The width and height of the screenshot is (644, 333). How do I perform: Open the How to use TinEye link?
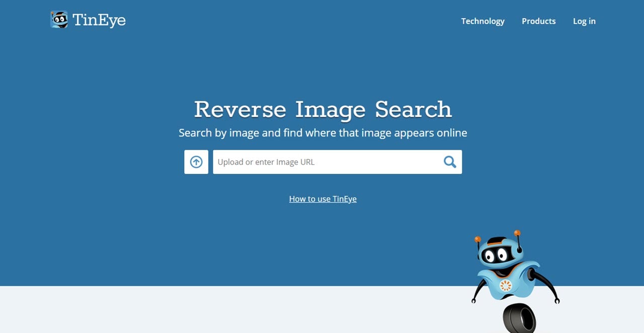point(323,199)
